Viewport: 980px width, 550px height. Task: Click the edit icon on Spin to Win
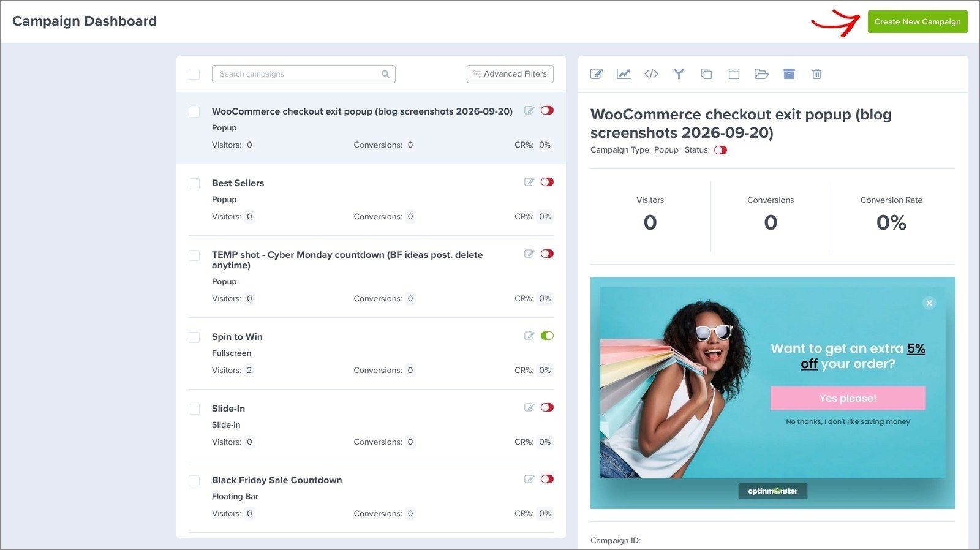tap(529, 336)
